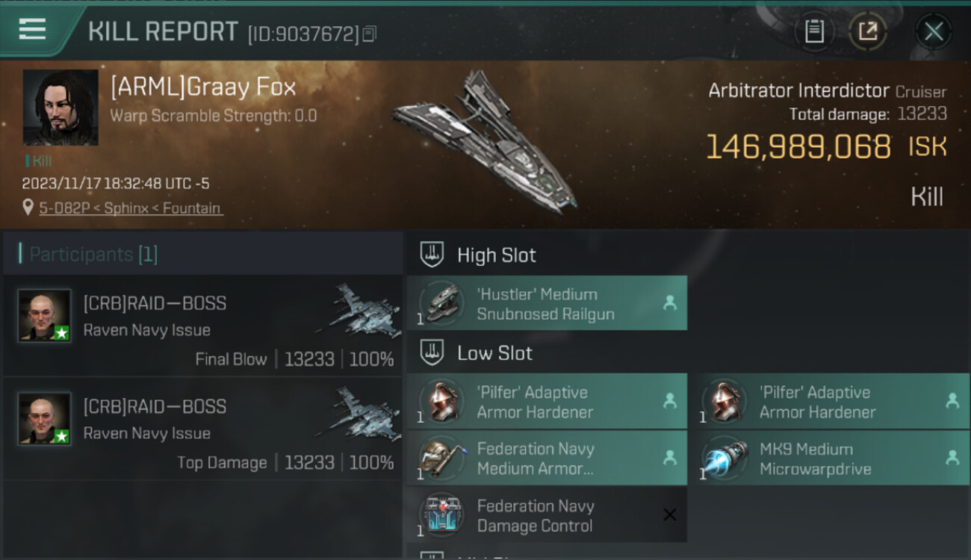The image size is (971, 560).
Task: Select 'Hustler' Medium Snubnosed Railgun module
Action: pos(547,304)
